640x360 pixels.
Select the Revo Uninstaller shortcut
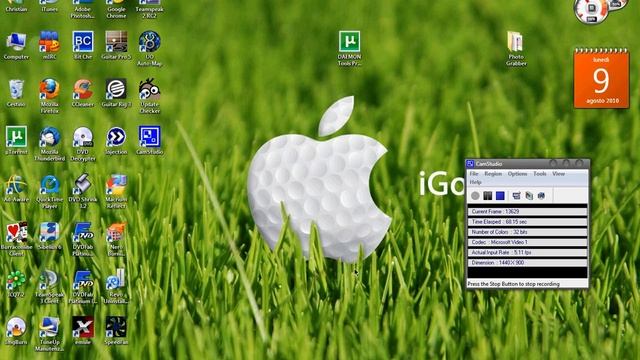116,287
